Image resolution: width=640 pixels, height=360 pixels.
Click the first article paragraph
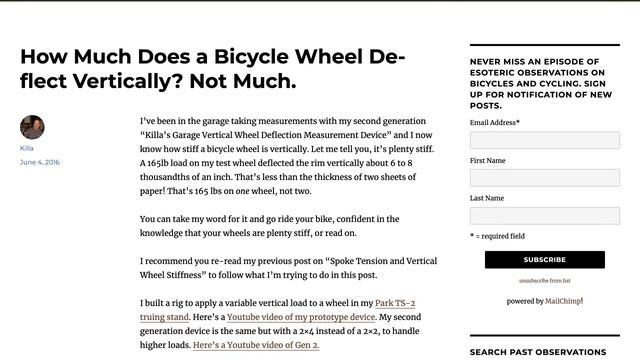tap(287, 156)
